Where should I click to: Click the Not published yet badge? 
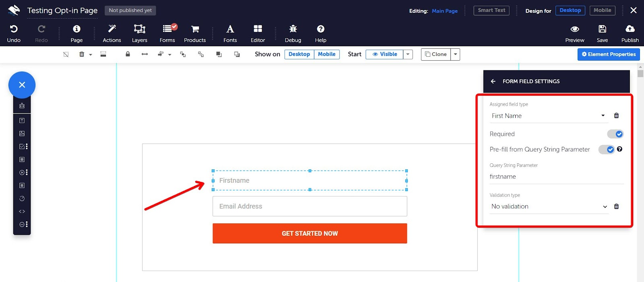[130, 10]
